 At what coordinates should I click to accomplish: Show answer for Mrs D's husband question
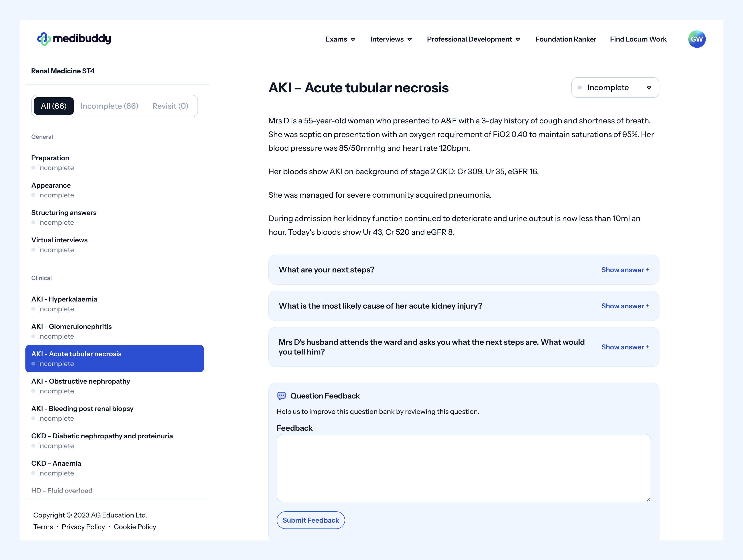coord(625,347)
